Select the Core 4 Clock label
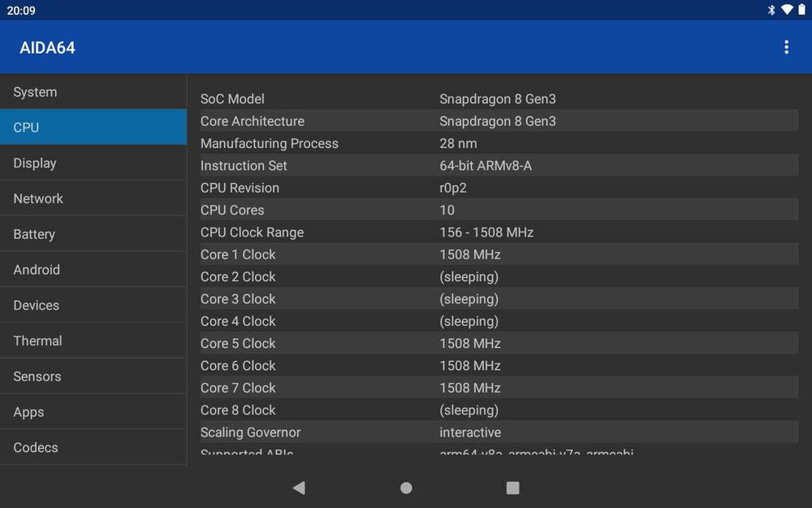Screen dimensions: 812x508 [238, 322]
